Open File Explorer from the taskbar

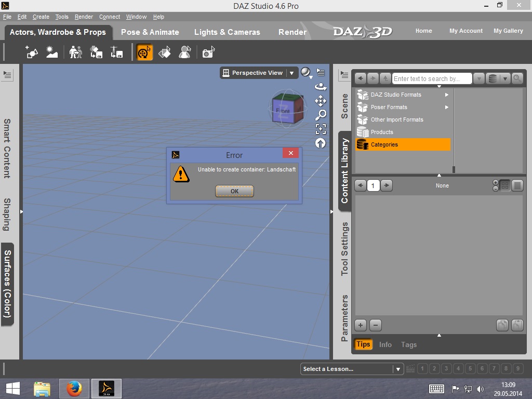tap(42, 389)
